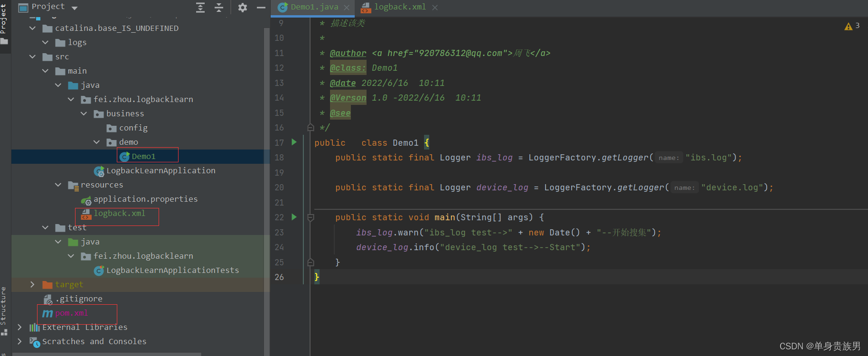Open the .gitignore file
The height and width of the screenshot is (356, 868).
79,299
